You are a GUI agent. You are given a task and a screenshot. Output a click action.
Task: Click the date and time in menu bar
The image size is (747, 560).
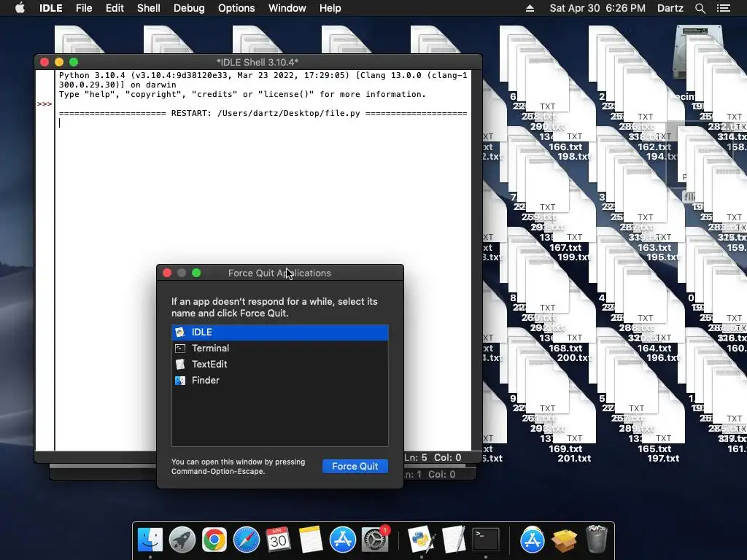coord(597,8)
